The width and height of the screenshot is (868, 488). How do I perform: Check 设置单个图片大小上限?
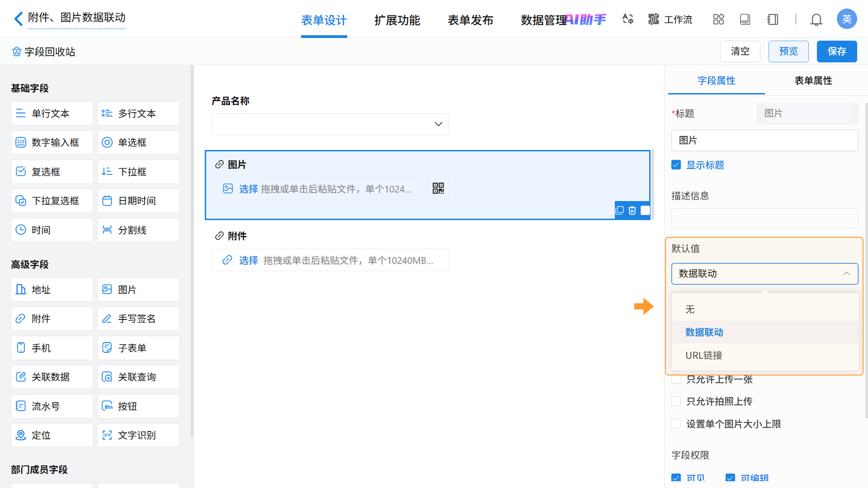pyautogui.click(x=676, y=424)
